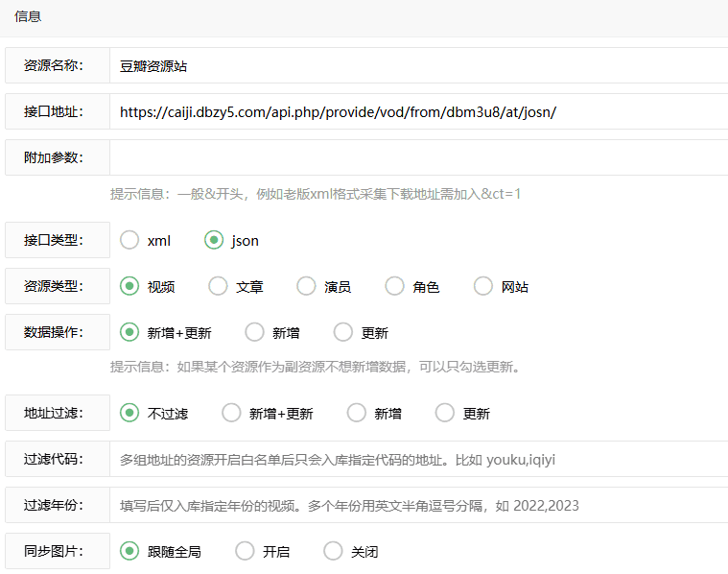This screenshot has width=728, height=574.
Task: Select the json interface type radio
Action: (x=214, y=241)
